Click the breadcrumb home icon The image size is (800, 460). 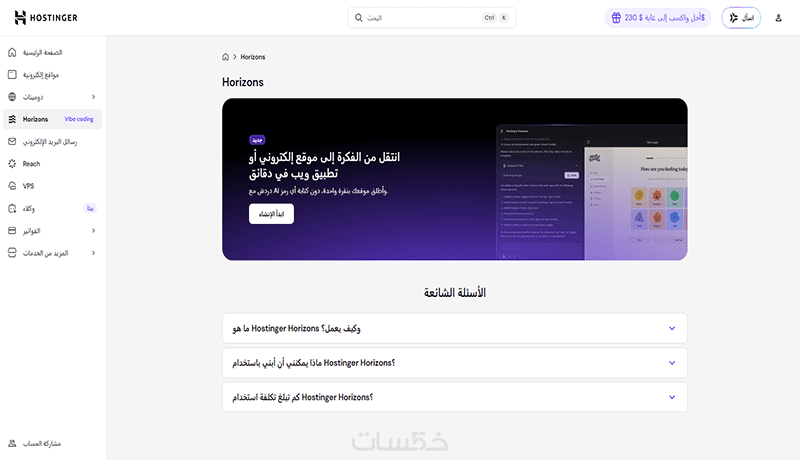[x=226, y=57]
